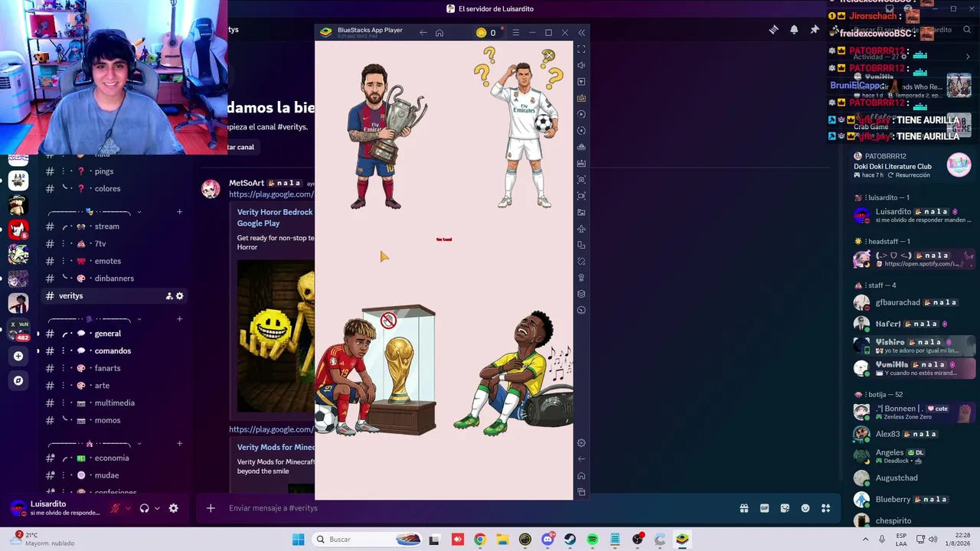Attach a file with plus button
The image size is (980, 551).
pyautogui.click(x=211, y=508)
